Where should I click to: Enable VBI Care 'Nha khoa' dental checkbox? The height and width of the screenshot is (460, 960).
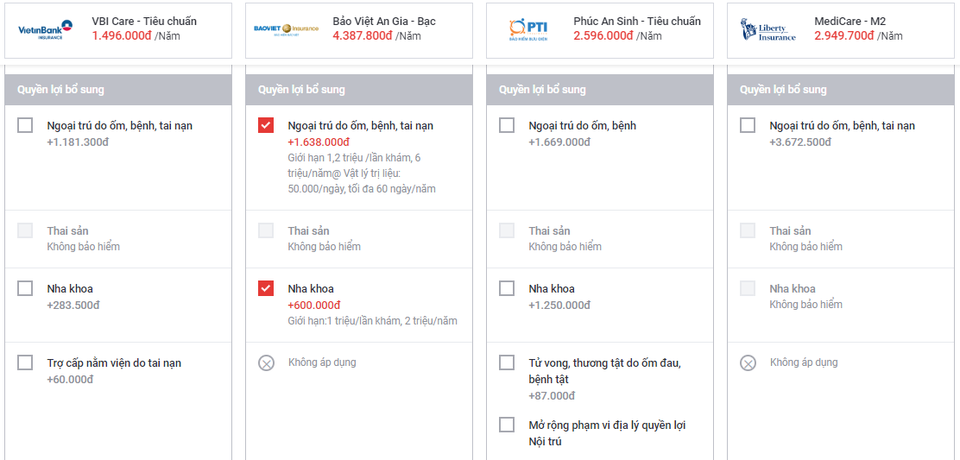(x=25, y=289)
